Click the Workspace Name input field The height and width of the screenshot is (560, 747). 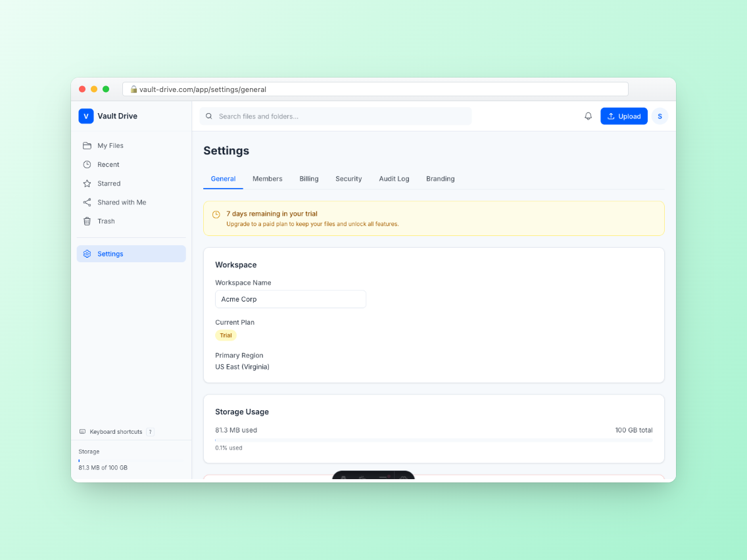click(x=290, y=299)
